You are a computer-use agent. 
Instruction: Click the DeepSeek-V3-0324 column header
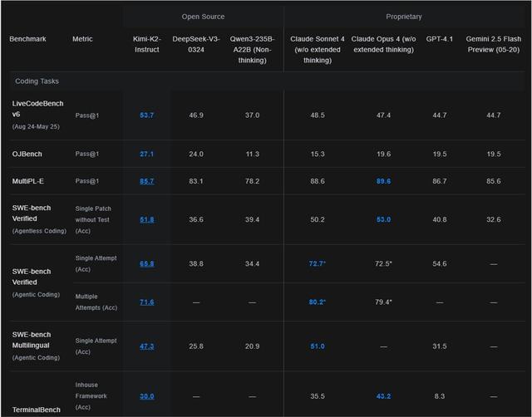coord(195,44)
